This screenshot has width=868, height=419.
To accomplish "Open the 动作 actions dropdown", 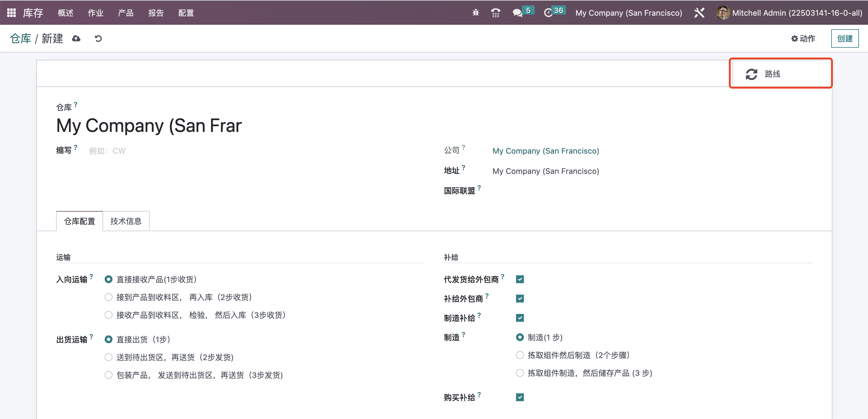I will point(803,38).
